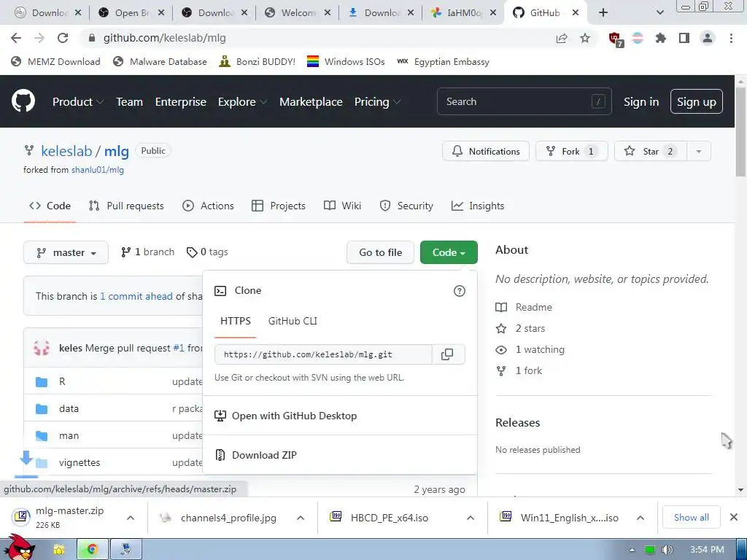
Task: Copy the clone URL to clipboard
Action: [x=447, y=354]
